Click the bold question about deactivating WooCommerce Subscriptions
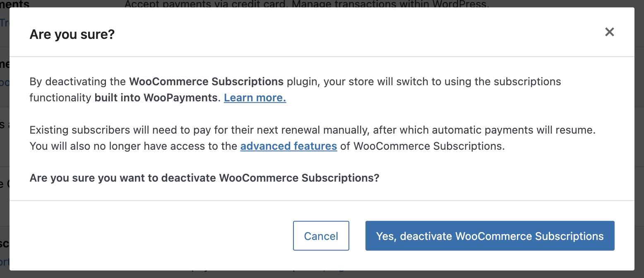This screenshot has height=278, width=644. coord(204,178)
